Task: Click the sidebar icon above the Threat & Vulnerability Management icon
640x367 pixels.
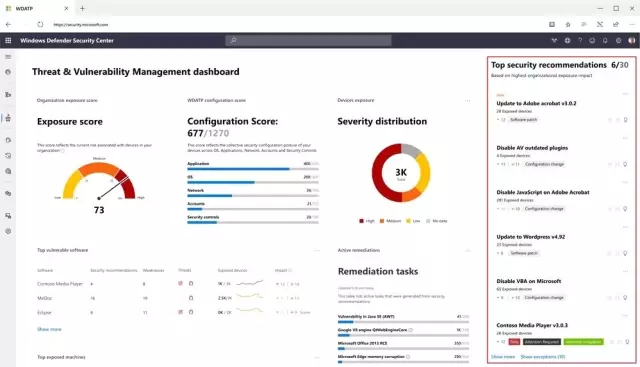Action: click(8, 95)
